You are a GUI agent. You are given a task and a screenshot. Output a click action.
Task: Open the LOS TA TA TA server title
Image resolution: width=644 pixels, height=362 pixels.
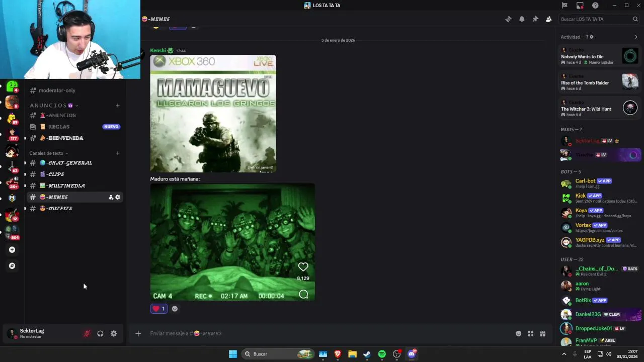point(322,6)
